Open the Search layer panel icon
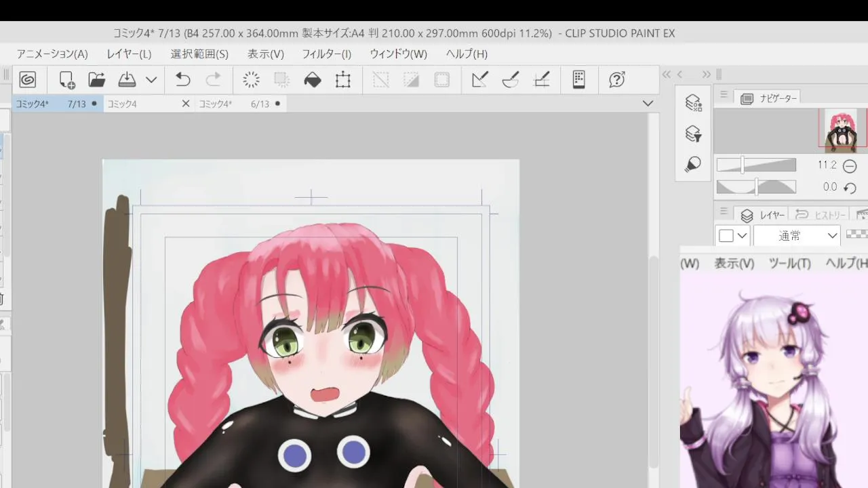868x488 pixels. pos(693,134)
